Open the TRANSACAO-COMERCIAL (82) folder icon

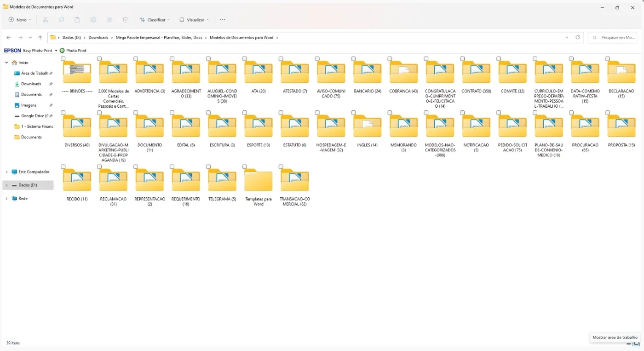pos(295,180)
